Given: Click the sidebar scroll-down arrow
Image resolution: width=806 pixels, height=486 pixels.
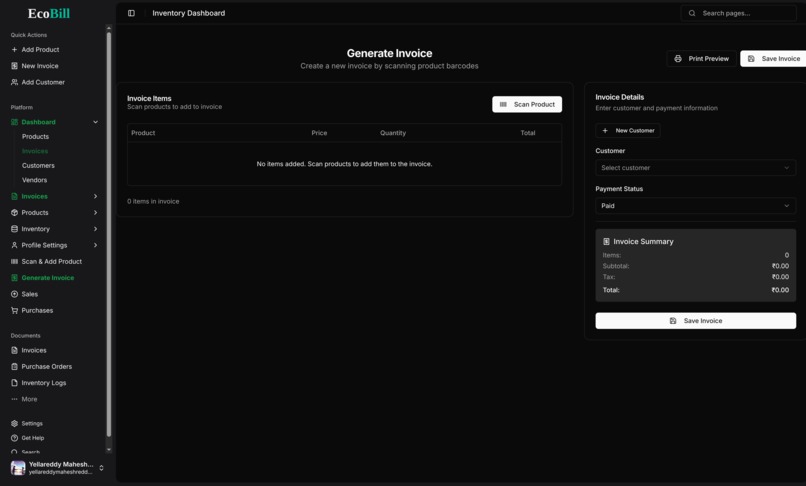Looking at the screenshot, I should [x=108, y=450].
